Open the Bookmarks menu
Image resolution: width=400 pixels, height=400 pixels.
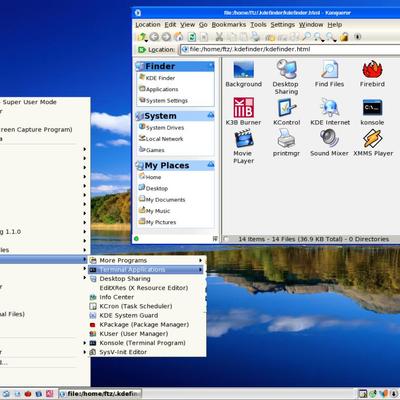coord(229,25)
